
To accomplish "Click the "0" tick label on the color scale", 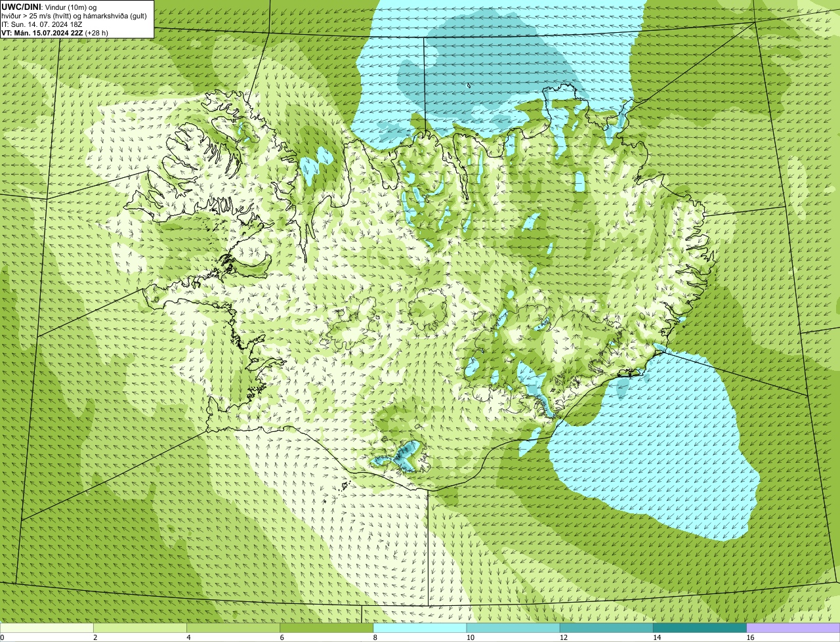I will click(x=3, y=637).
